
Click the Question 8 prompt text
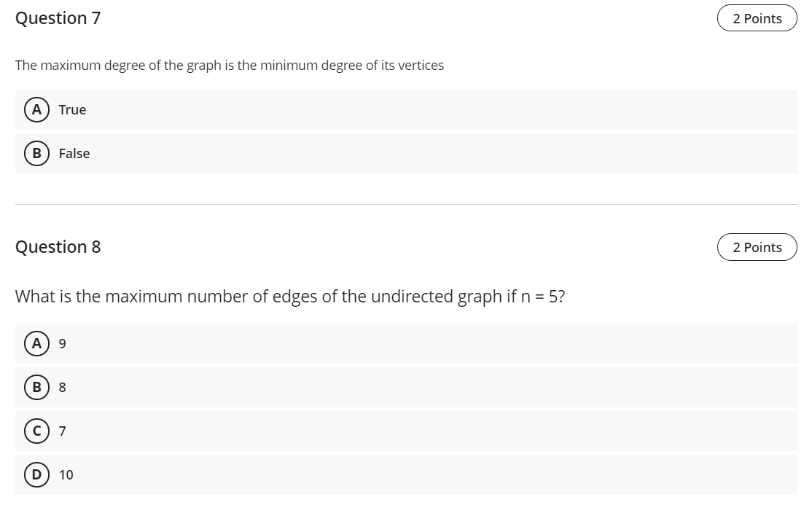pos(289,296)
